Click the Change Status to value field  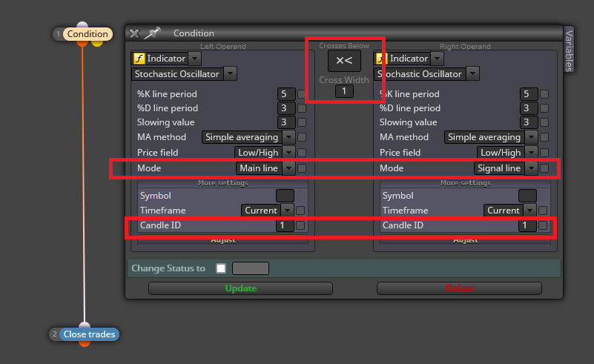251,268
